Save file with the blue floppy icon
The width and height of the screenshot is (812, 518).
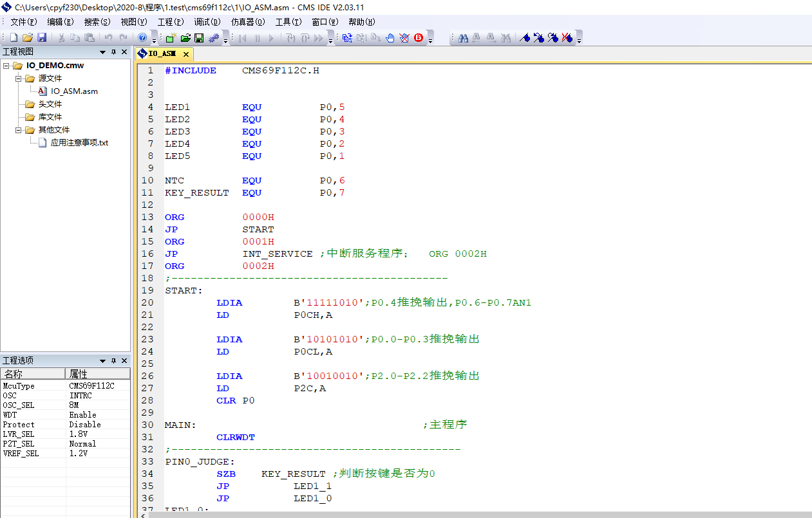(42, 38)
